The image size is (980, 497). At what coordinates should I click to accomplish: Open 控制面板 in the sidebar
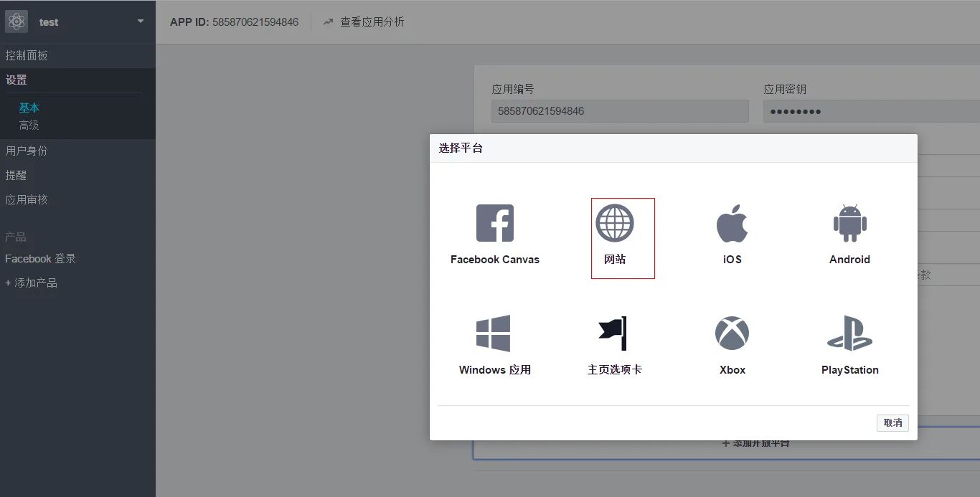pyautogui.click(x=27, y=55)
